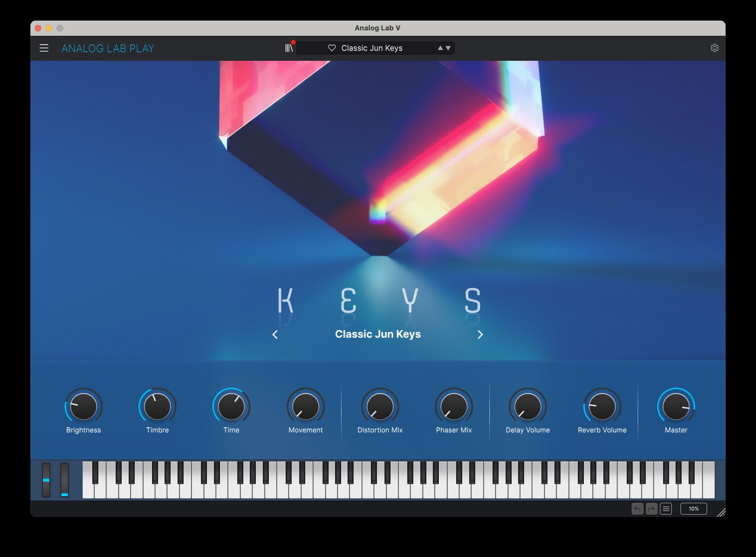756x557 pixels.
Task: Play the lowest white key on keyboard
Action: 88,490
